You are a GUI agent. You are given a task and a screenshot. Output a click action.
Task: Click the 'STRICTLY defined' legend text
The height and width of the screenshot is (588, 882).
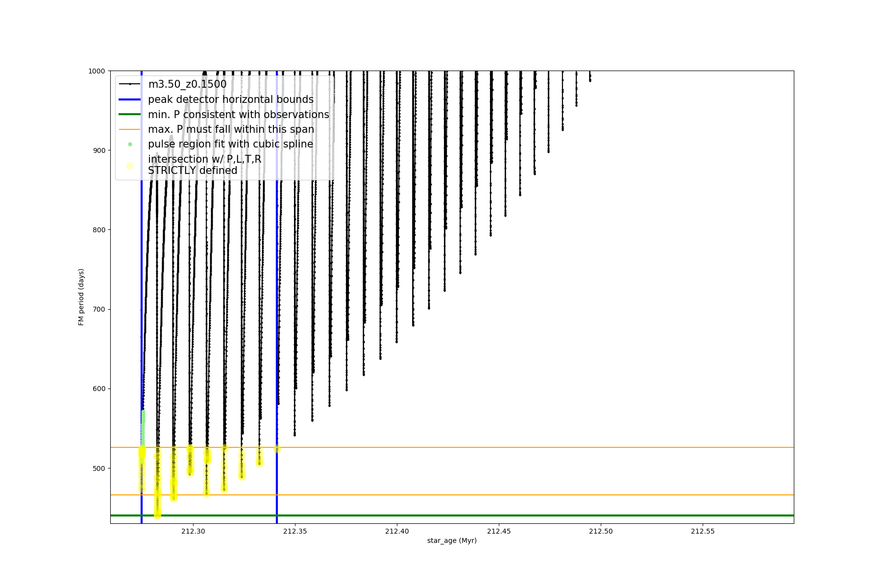[x=193, y=171]
